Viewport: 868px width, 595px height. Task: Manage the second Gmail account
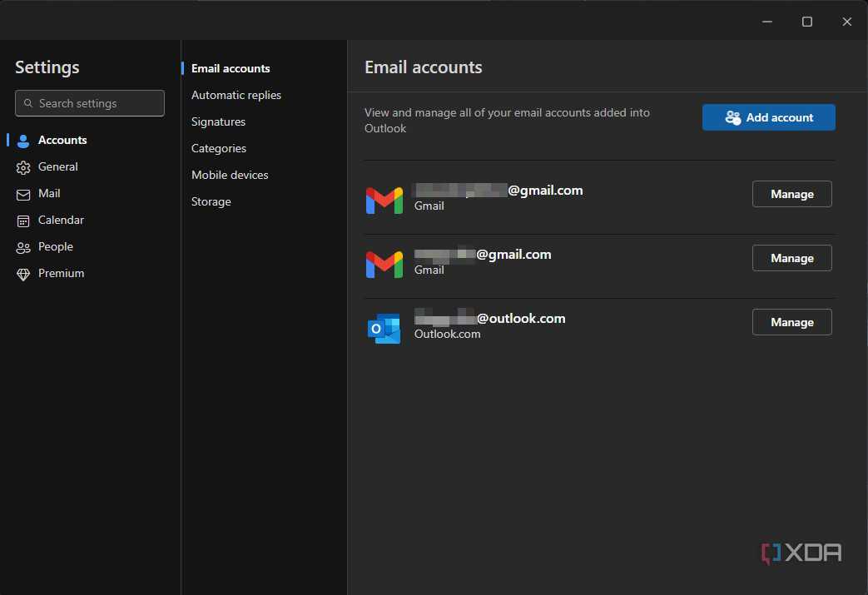click(791, 258)
